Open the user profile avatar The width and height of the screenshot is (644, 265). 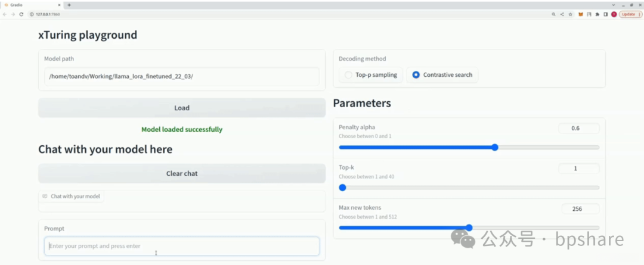tap(614, 14)
